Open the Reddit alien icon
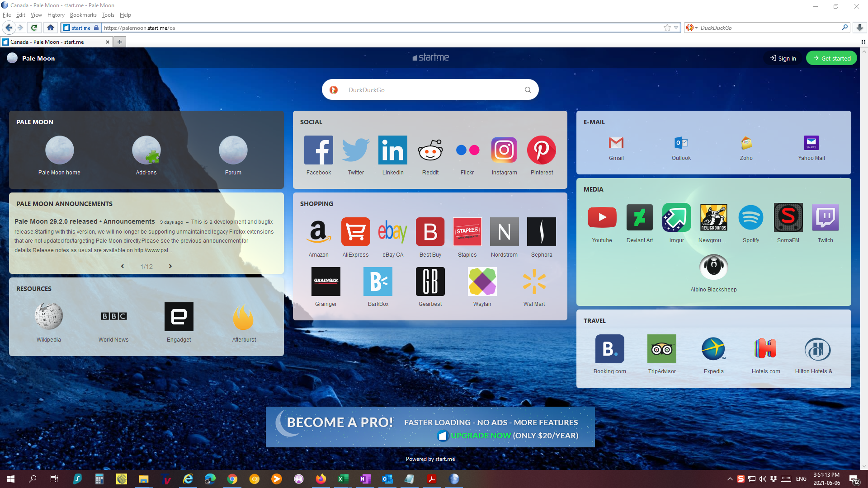Viewport: 868px width, 488px height. pos(430,150)
